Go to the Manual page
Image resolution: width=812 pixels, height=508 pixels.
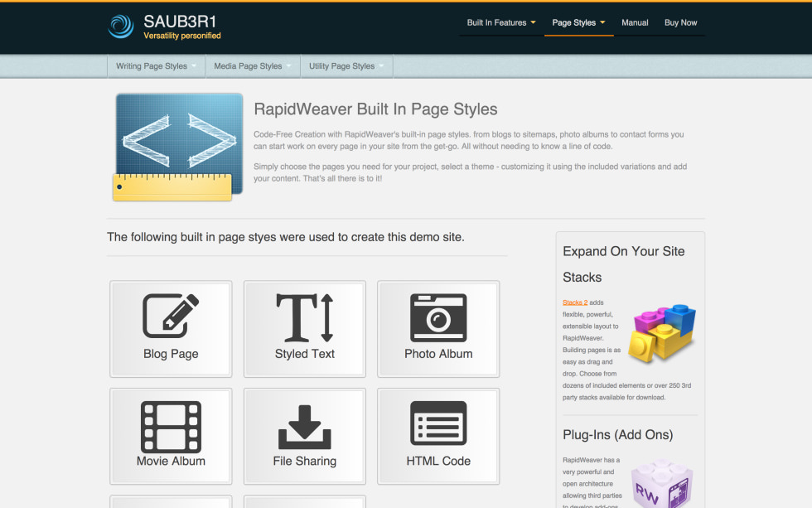(x=635, y=22)
